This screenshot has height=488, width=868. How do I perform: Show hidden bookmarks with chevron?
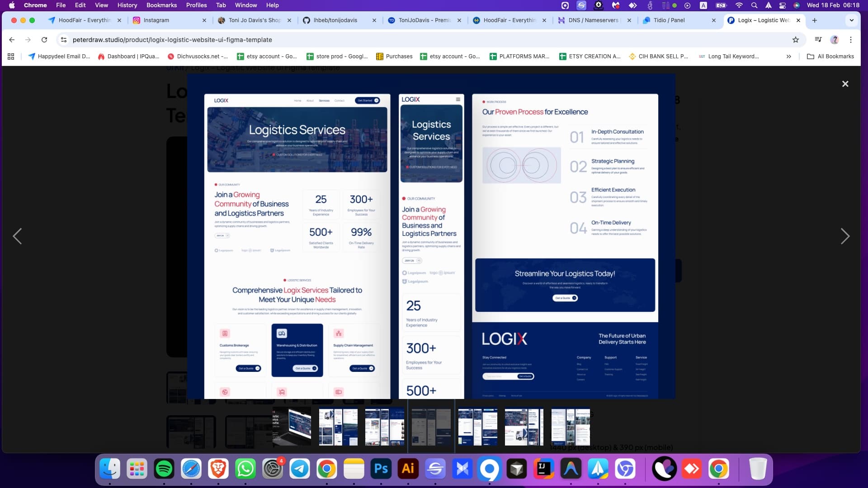click(788, 56)
